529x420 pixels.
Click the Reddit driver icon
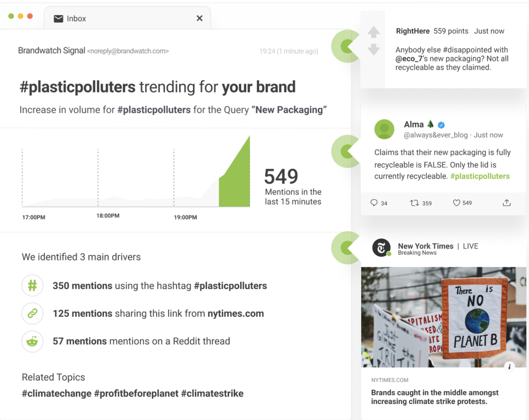[x=33, y=341]
